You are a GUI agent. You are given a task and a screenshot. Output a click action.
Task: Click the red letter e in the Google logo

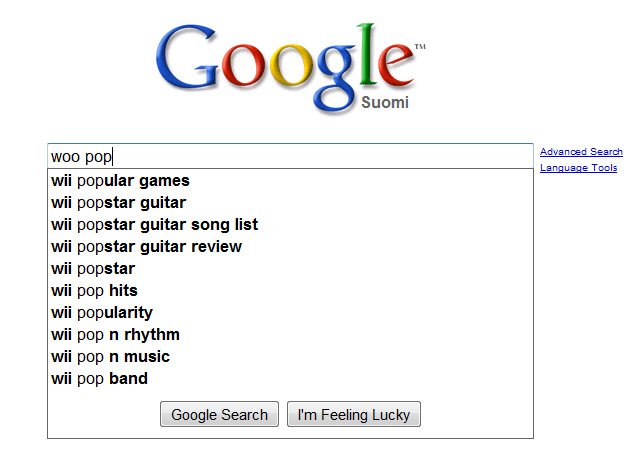coord(392,62)
